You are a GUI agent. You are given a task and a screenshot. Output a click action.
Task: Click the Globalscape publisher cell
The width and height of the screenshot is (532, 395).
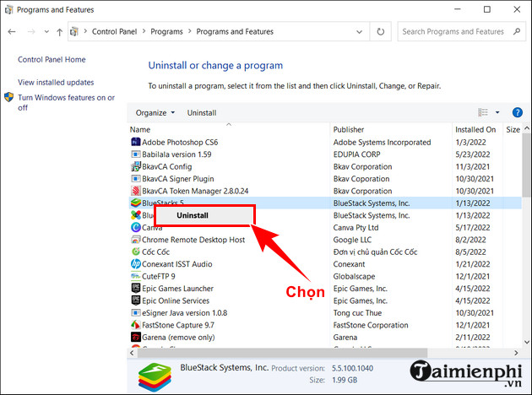coord(354,276)
